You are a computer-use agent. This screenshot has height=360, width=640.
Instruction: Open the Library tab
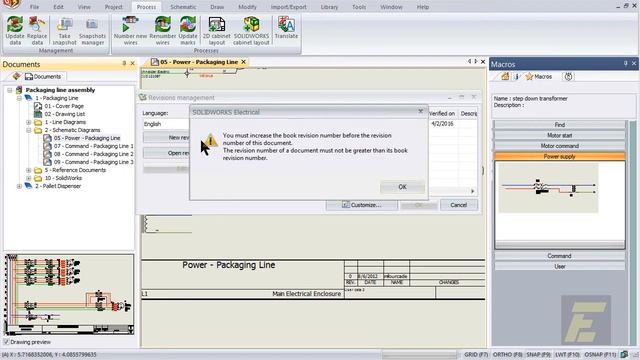(329, 7)
